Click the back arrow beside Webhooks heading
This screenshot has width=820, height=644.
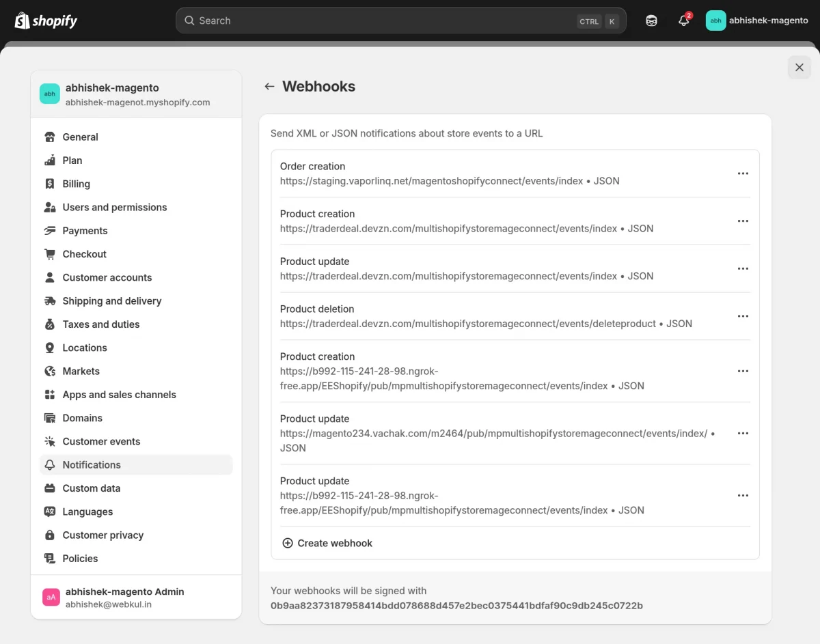point(269,86)
